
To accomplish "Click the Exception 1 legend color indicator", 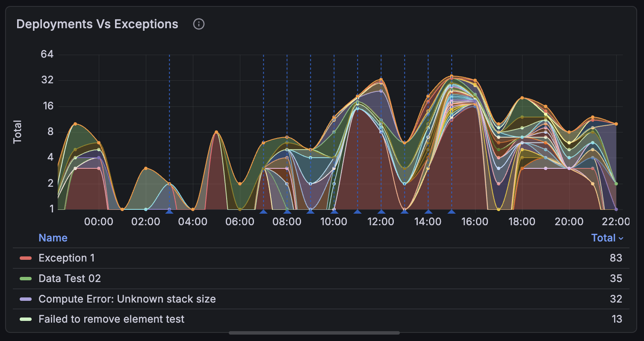I will click(26, 258).
